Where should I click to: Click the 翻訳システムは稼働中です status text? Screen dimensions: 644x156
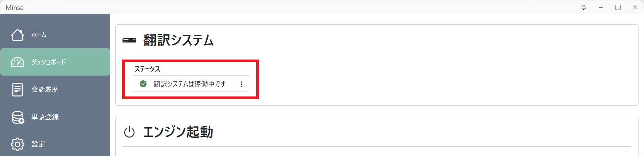(x=189, y=84)
